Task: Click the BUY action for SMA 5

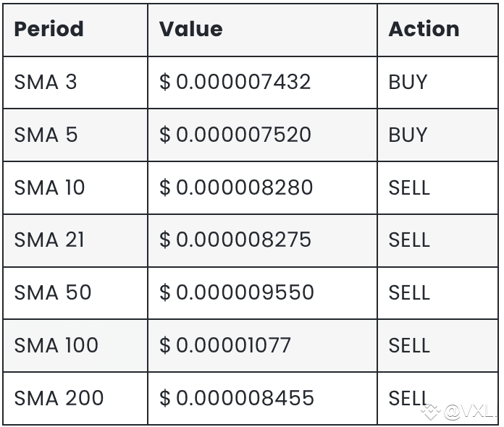Action: coord(408,135)
